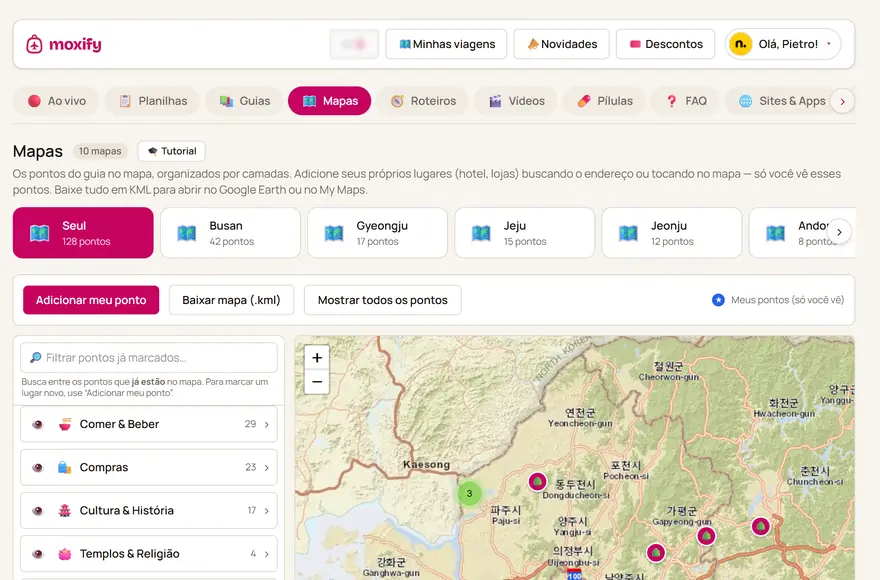Click the green cluster marker labeled 3

click(x=469, y=494)
